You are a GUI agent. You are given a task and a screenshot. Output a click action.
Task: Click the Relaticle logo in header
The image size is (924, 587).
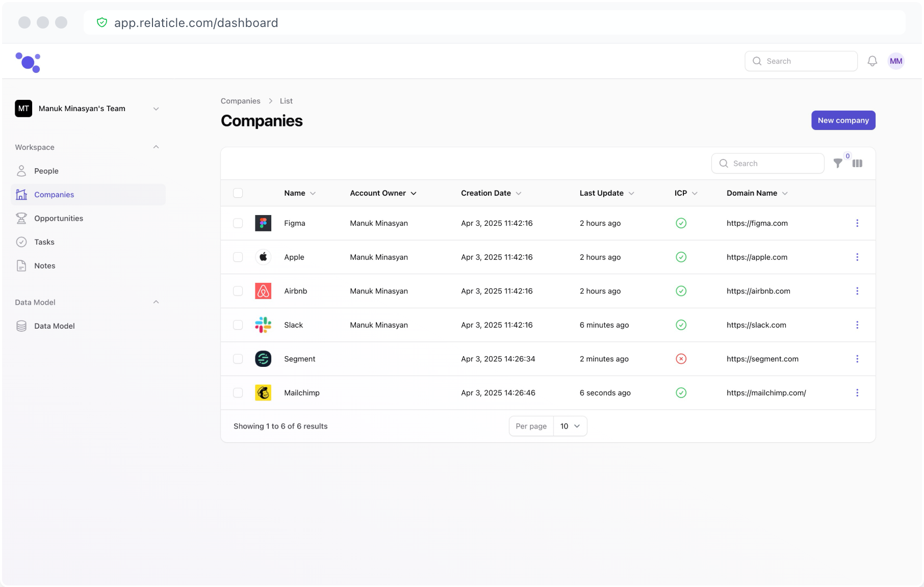[x=28, y=62]
